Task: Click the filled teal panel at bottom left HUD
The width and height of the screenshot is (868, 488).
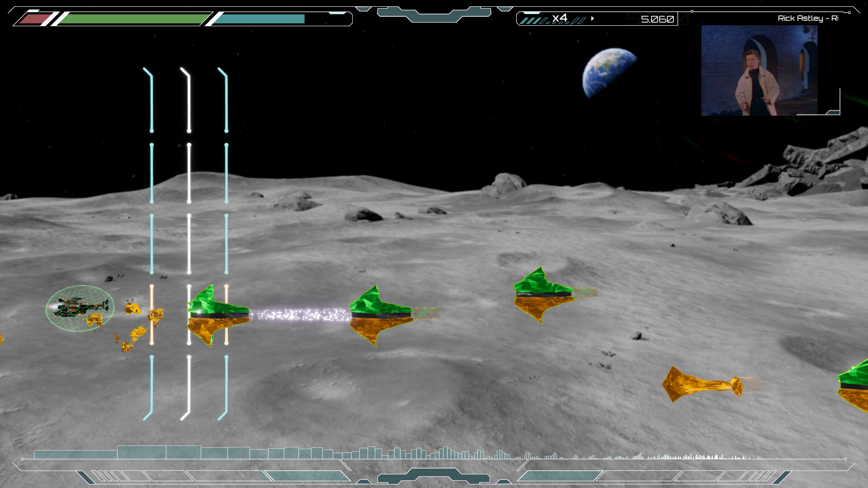Action: point(307,476)
